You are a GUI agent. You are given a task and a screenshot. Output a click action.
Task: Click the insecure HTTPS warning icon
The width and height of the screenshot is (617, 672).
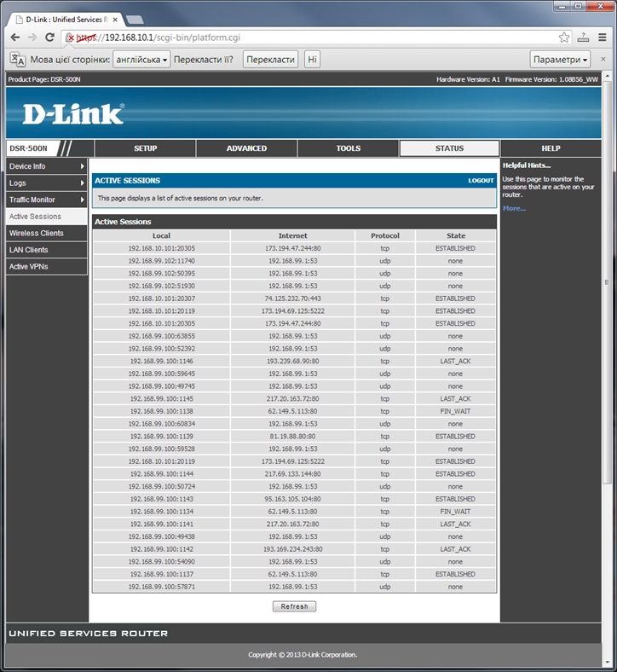pyautogui.click(x=70, y=38)
